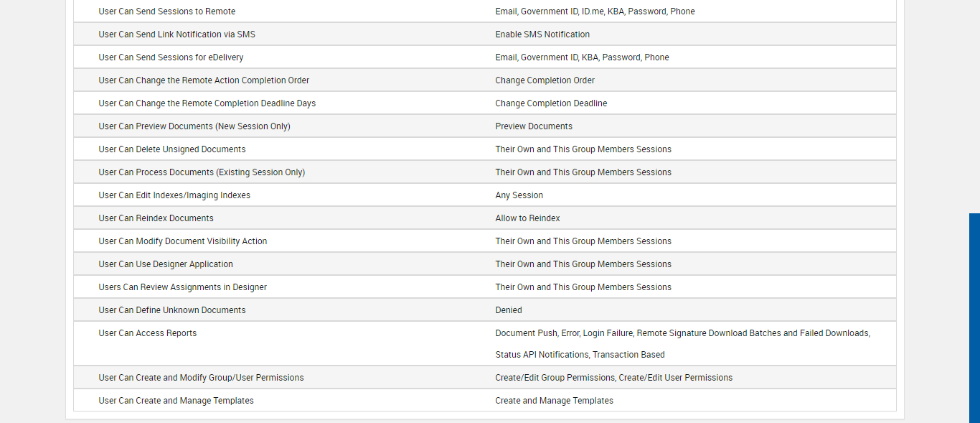This screenshot has width=980, height=423.
Task: Click the 'User Can Send Sessions to Remote' row label
Action: pos(166,11)
